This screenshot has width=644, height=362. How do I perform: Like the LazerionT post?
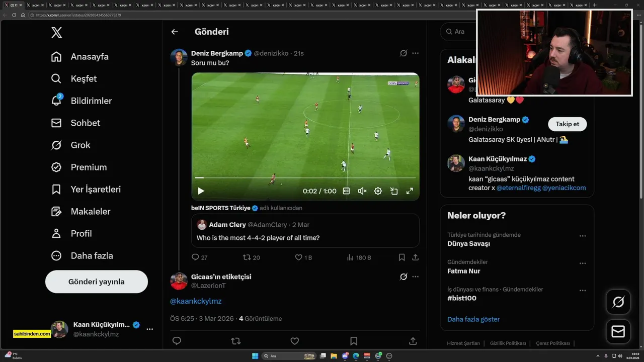pyautogui.click(x=295, y=341)
